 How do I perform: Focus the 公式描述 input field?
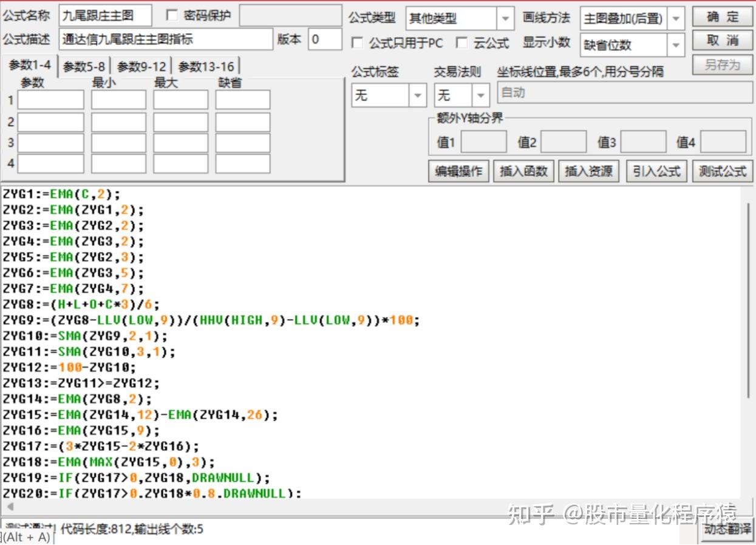click(166, 39)
